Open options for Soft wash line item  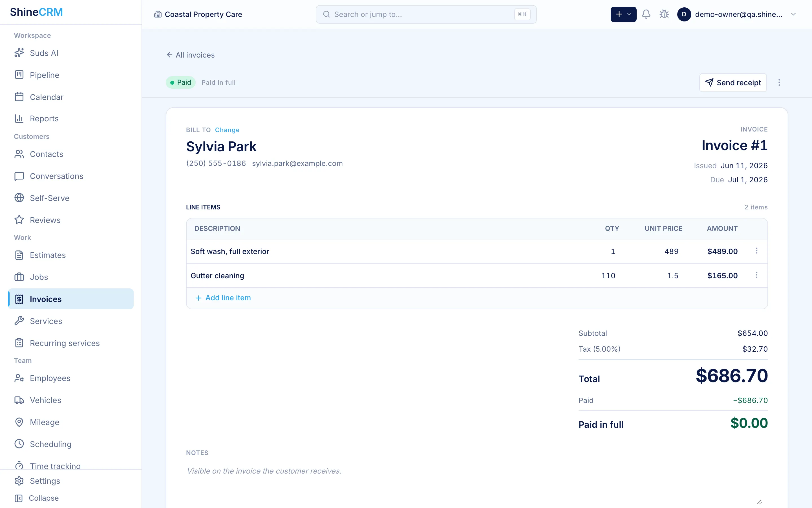tap(757, 251)
